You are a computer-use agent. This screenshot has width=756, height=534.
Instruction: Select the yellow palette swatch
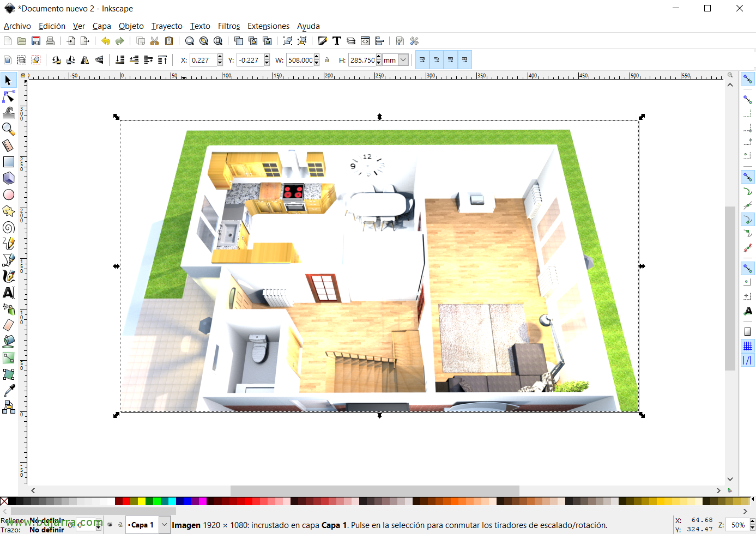(142, 501)
